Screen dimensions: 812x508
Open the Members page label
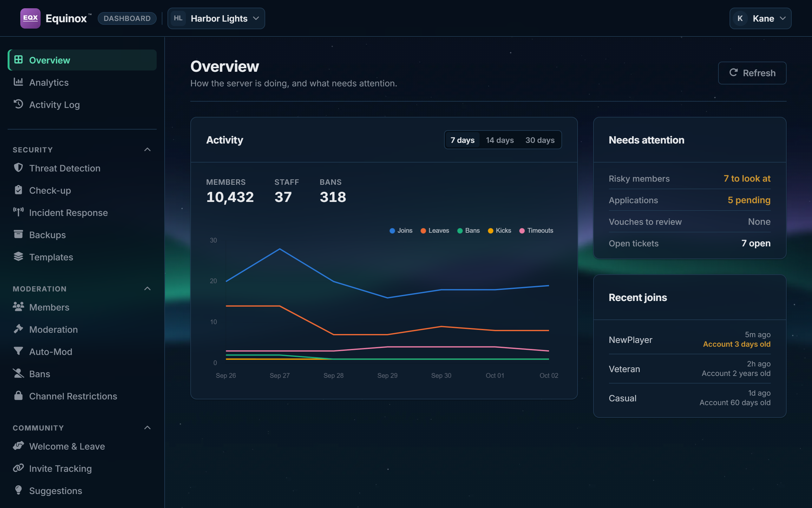pos(49,307)
